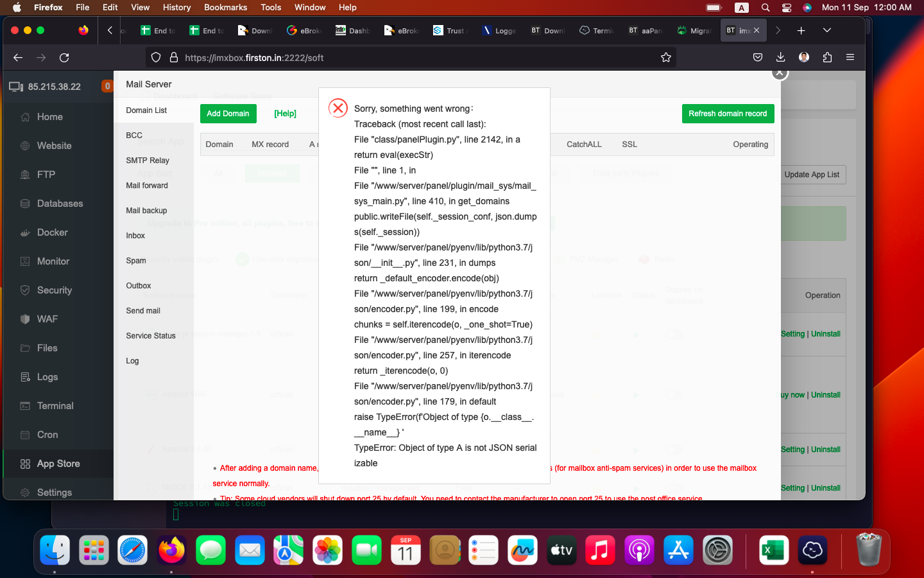Click the Add Domain button
The width and height of the screenshot is (924, 578).
point(228,114)
